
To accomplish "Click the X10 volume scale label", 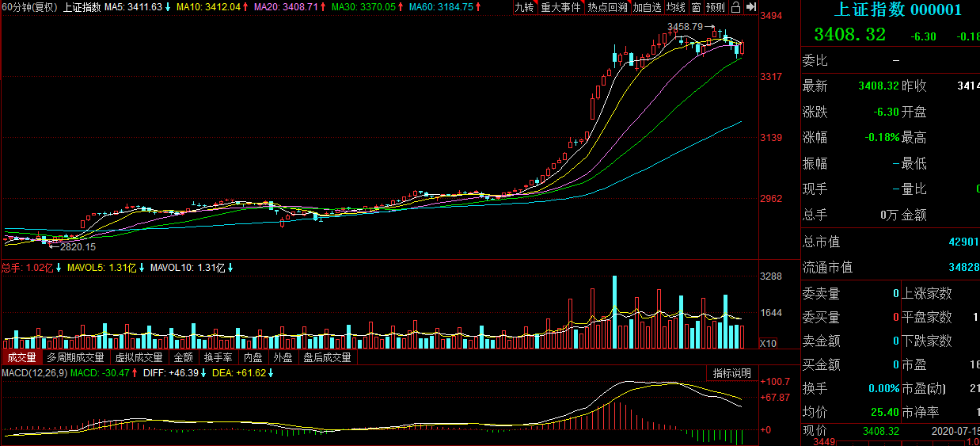I will (769, 344).
